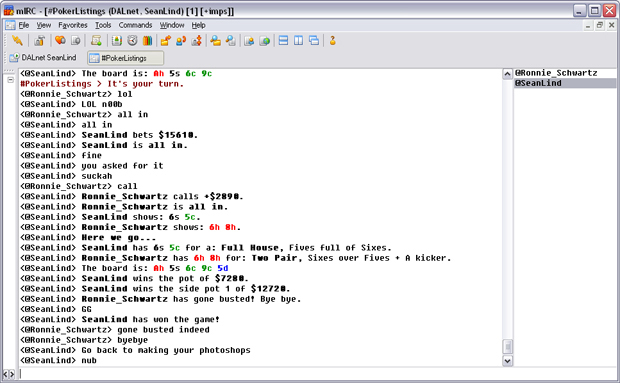Click the clock Timer icon
Image resolution: width=620 pixels, height=383 pixels.
click(132, 40)
